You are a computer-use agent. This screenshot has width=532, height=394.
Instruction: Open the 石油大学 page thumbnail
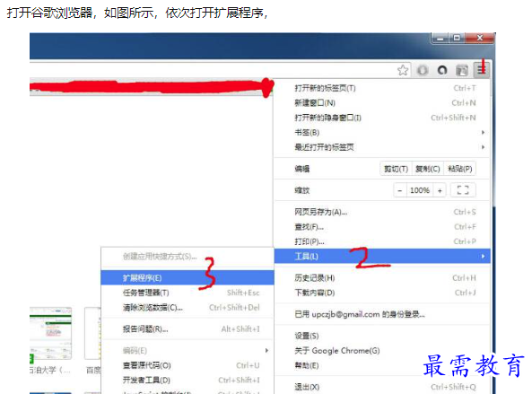pos(50,333)
